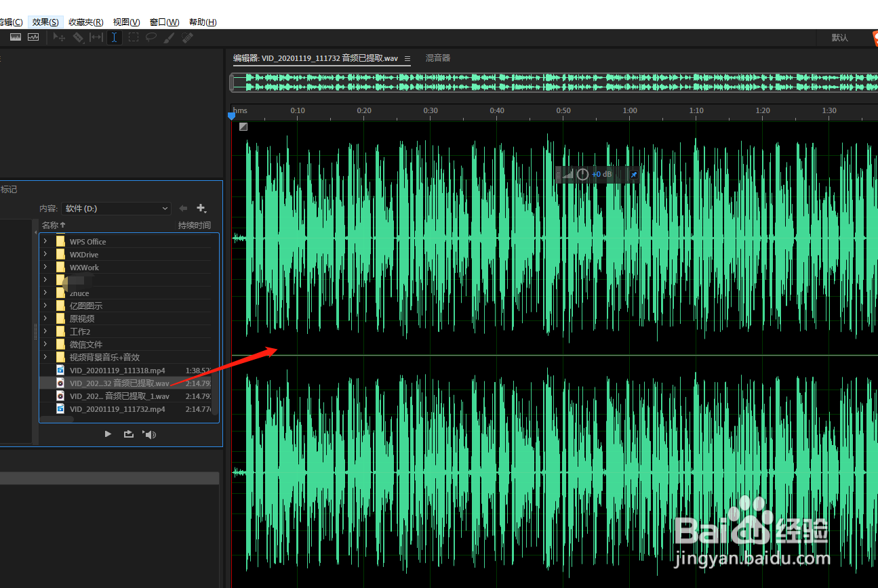
Task: Expand the 工作2 folder
Action: [45, 331]
